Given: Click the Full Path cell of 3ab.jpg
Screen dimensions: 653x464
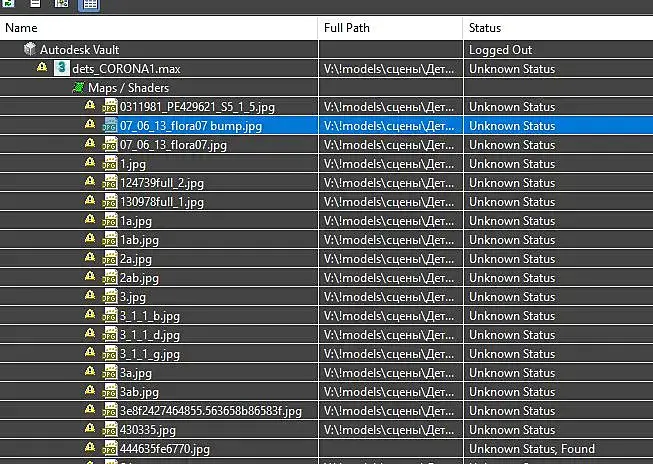Looking at the screenshot, I should 390,392.
